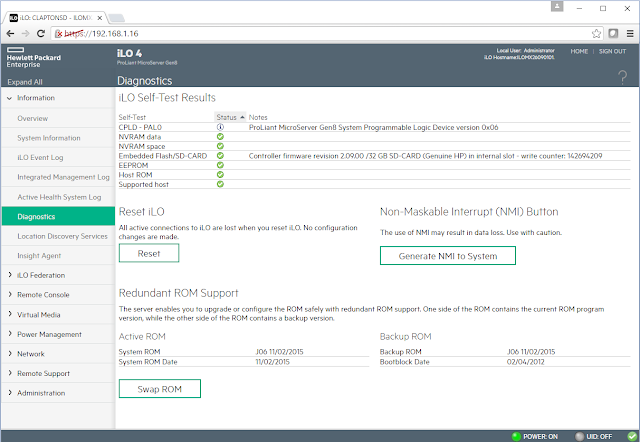This screenshot has width=640, height=442.
Task: Click the Self-Test column header
Action: click(x=132, y=117)
